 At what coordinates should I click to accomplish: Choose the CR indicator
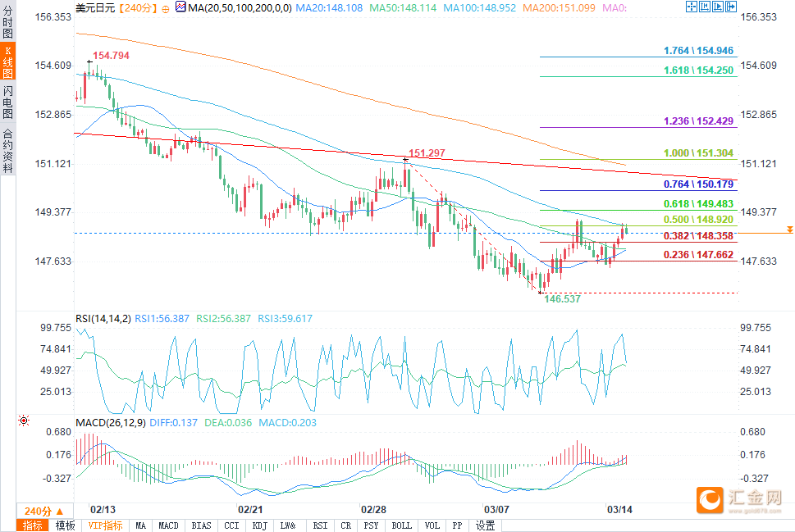345,525
